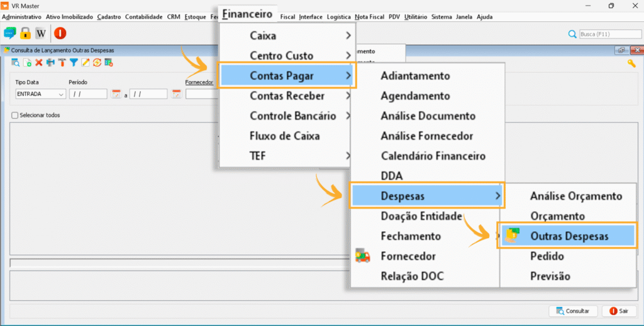Open the Ajuda menu
The image size is (644, 326).
[x=485, y=17]
